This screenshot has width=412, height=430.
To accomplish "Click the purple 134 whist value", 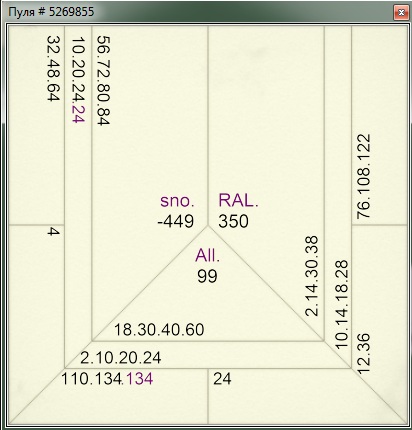I will tap(140, 379).
